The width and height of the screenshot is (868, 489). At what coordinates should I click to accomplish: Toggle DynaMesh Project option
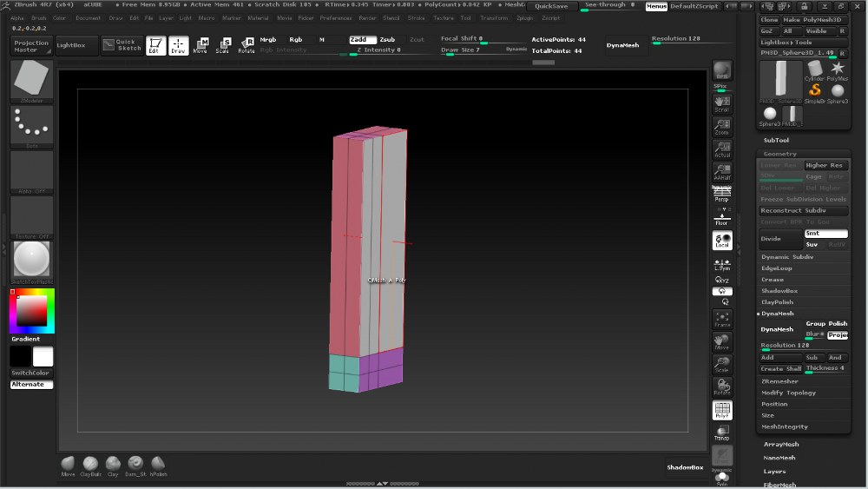pos(838,334)
